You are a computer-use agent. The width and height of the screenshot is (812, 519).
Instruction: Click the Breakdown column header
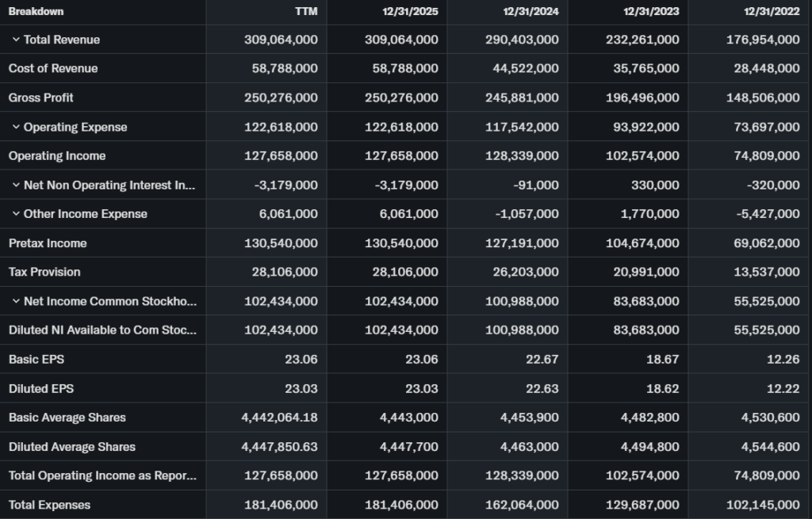click(x=36, y=11)
